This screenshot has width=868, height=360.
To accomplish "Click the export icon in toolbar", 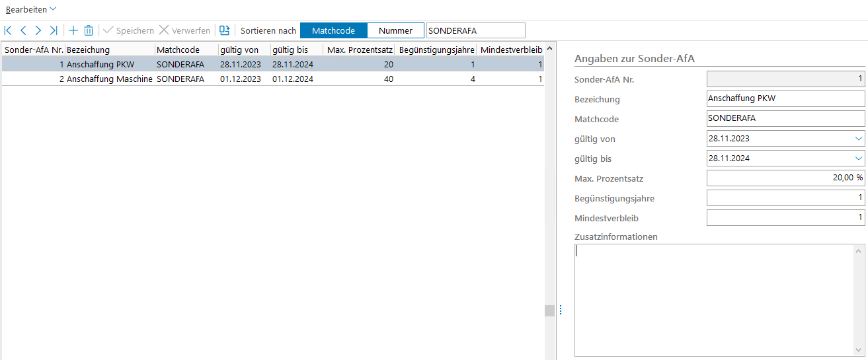I will click(x=225, y=30).
